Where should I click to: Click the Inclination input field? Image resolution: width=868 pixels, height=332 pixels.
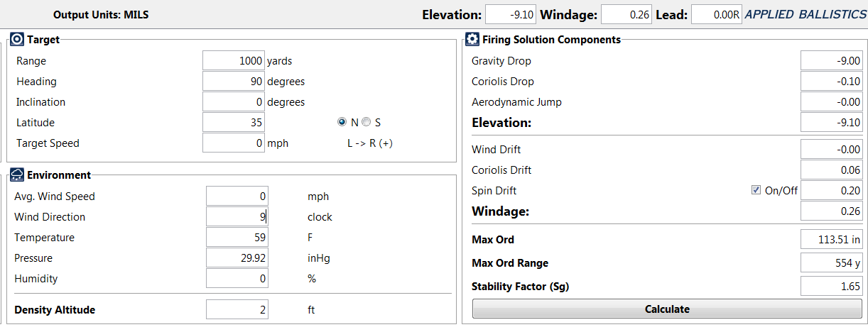234,102
